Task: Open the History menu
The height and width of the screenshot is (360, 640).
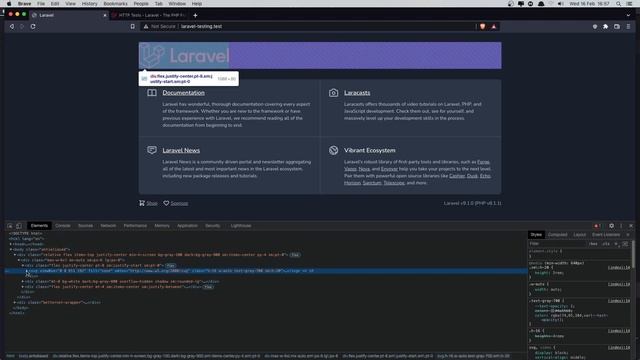Action: click(89, 4)
